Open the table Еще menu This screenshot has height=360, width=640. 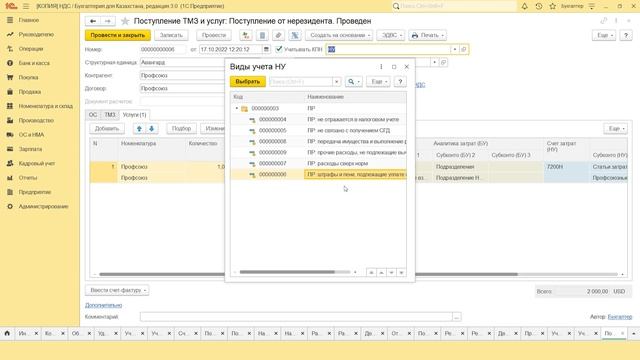(x=616, y=129)
